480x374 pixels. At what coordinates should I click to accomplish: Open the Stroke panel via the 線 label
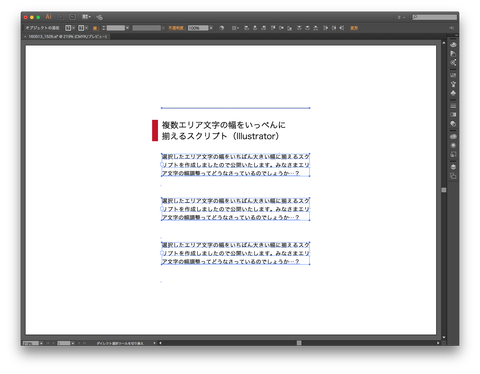click(95, 28)
